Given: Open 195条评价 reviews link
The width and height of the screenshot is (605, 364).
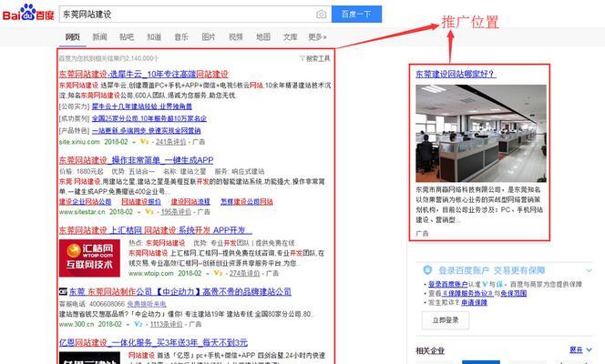Looking at the screenshot, I should (176, 212).
